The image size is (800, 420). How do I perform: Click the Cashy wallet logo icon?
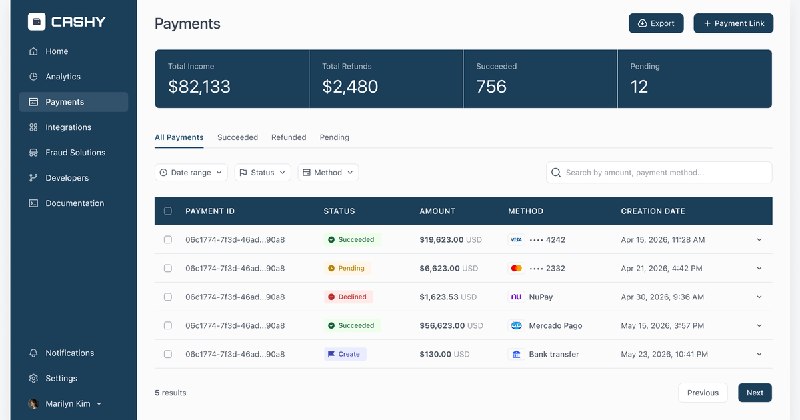tap(36, 21)
